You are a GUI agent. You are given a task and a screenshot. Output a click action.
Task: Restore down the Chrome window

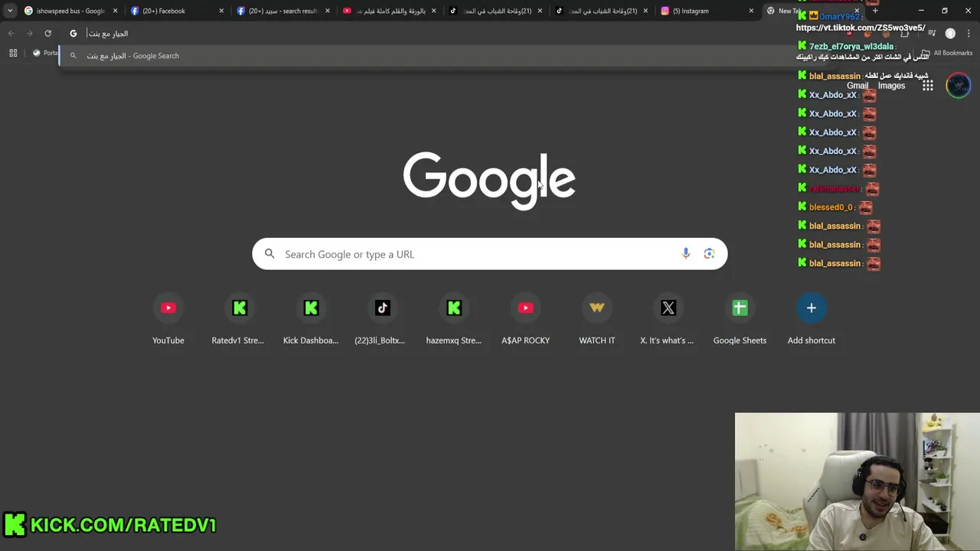(945, 11)
